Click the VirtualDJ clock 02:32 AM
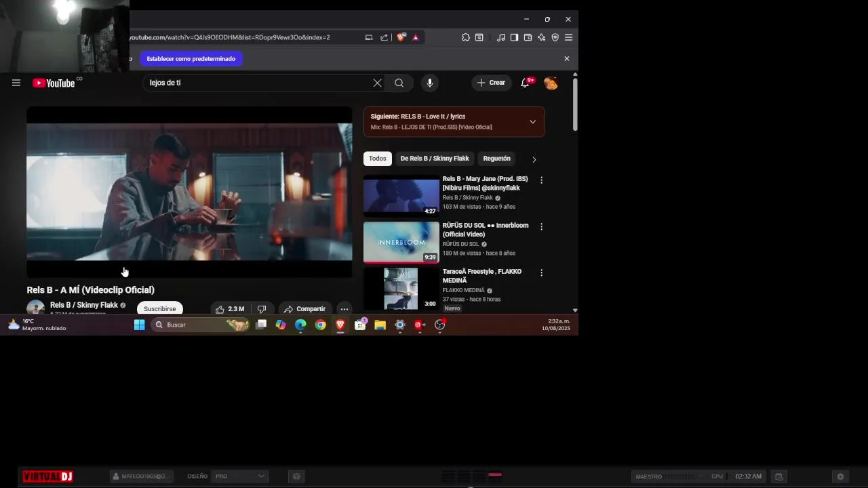 (749, 476)
